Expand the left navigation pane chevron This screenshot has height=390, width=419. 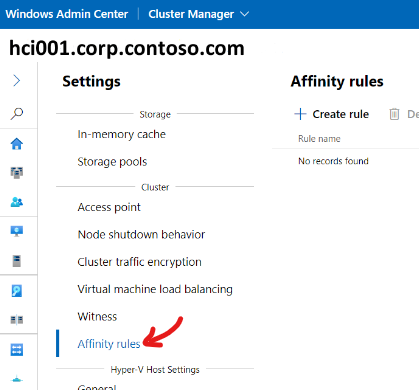17,81
